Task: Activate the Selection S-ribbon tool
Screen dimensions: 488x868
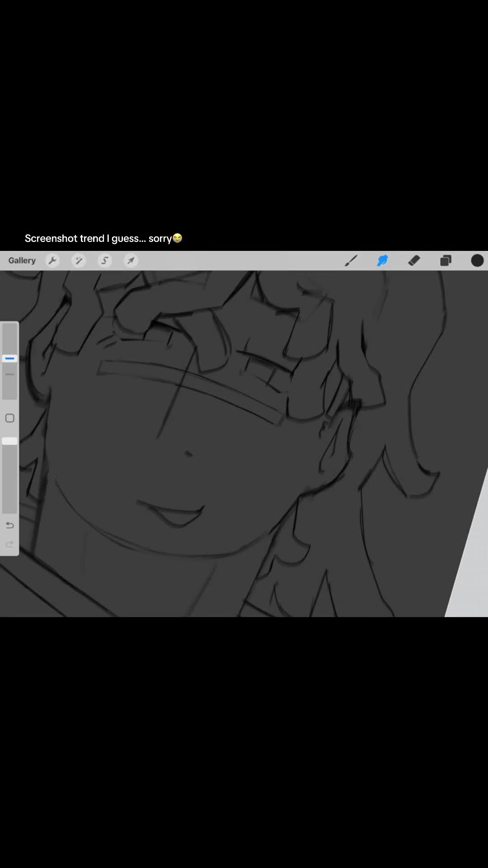Action: (x=105, y=260)
